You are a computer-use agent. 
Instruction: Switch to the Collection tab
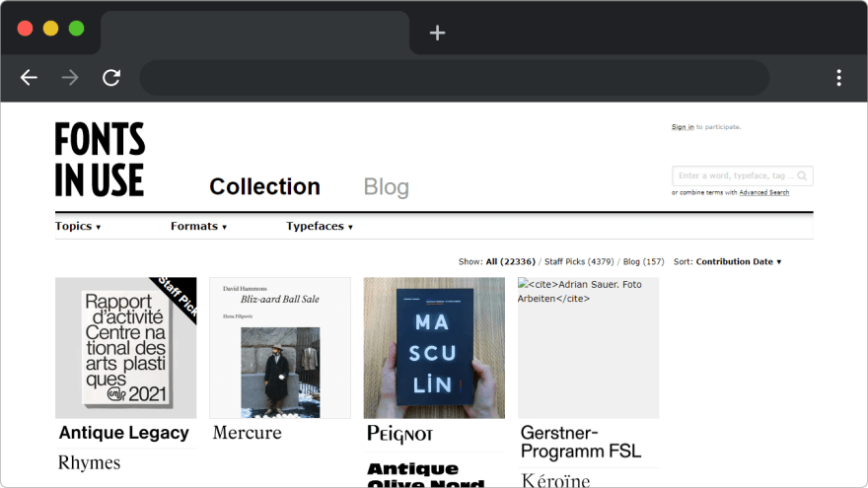264,186
